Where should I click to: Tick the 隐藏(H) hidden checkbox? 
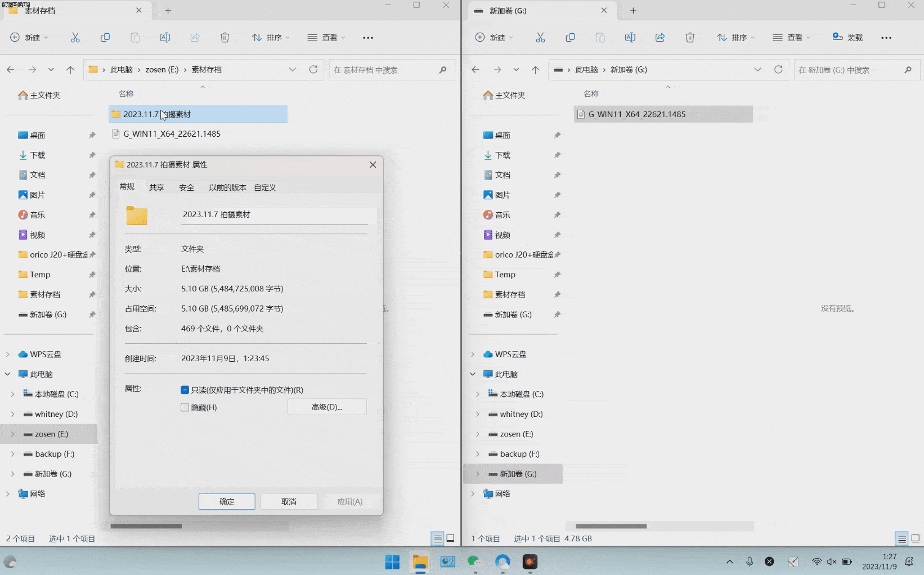click(185, 407)
